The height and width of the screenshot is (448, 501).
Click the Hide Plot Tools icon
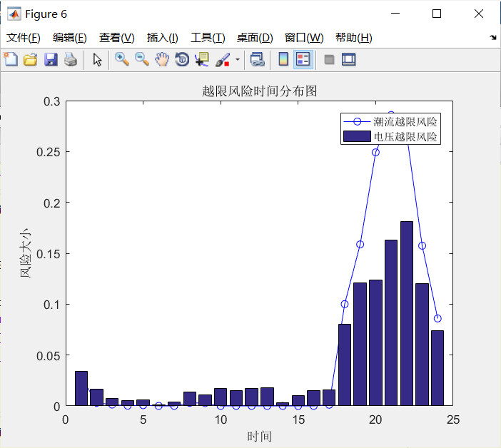click(329, 59)
